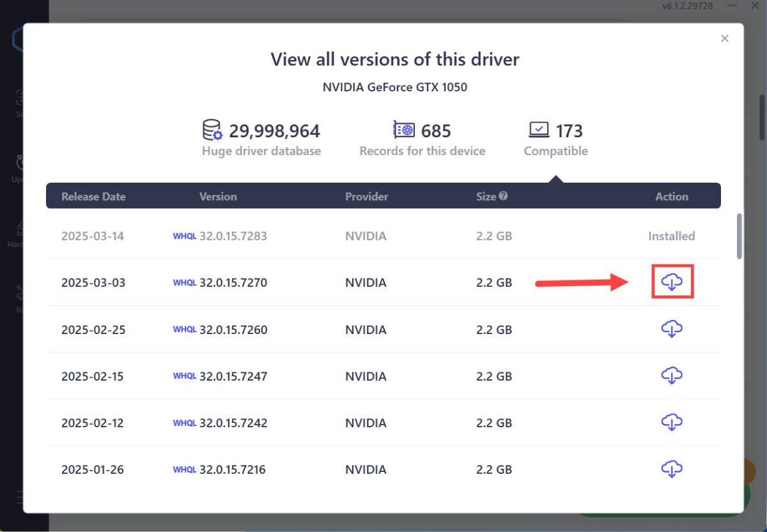Image resolution: width=767 pixels, height=532 pixels.
Task: Minimize the main application window
Action: pos(732,6)
